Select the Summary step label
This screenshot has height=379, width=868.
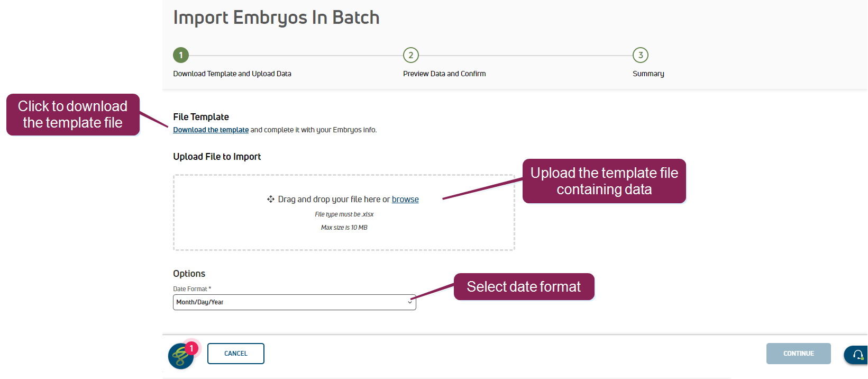click(648, 74)
